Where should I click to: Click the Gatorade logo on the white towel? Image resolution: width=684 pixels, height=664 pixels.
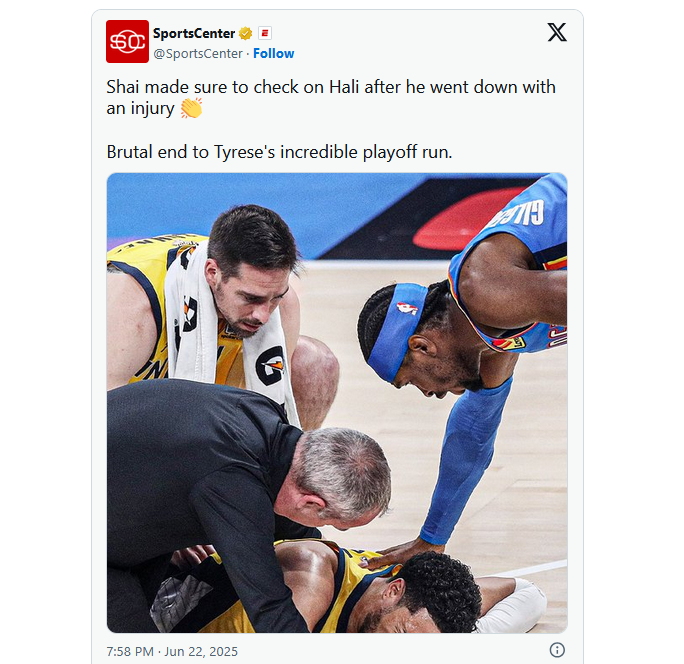pos(270,366)
